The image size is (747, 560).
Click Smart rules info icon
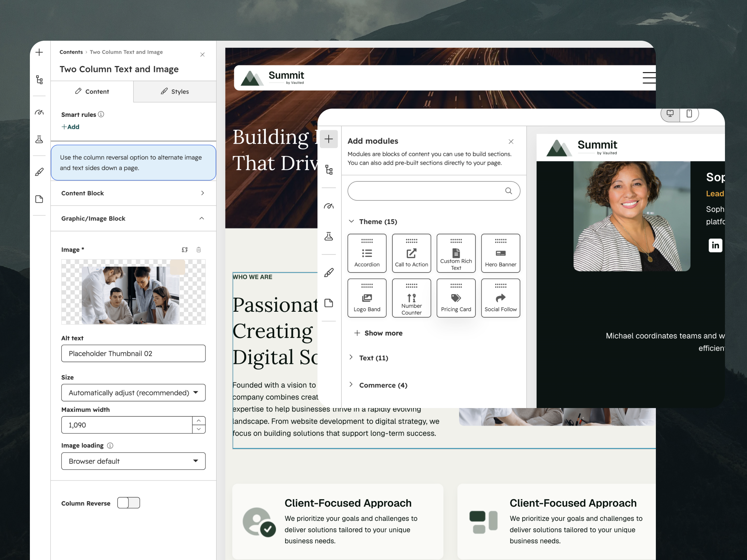pos(101,114)
